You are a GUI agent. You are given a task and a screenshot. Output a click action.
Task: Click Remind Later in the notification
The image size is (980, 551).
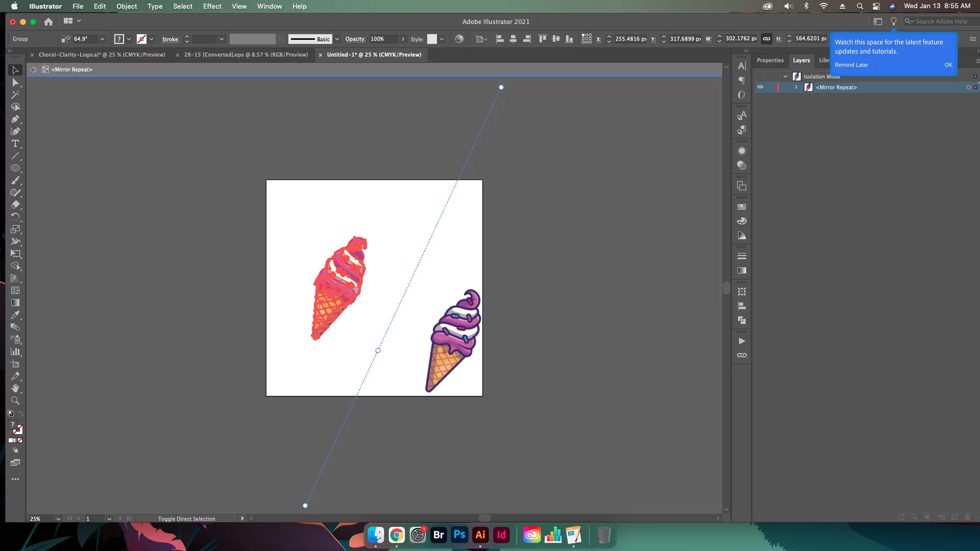pyautogui.click(x=851, y=65)
